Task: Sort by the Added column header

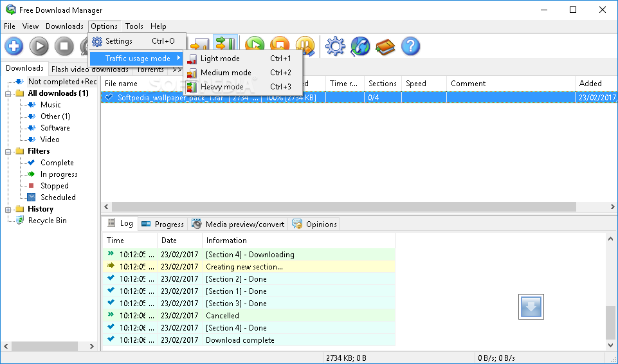Action: [596, 84]
